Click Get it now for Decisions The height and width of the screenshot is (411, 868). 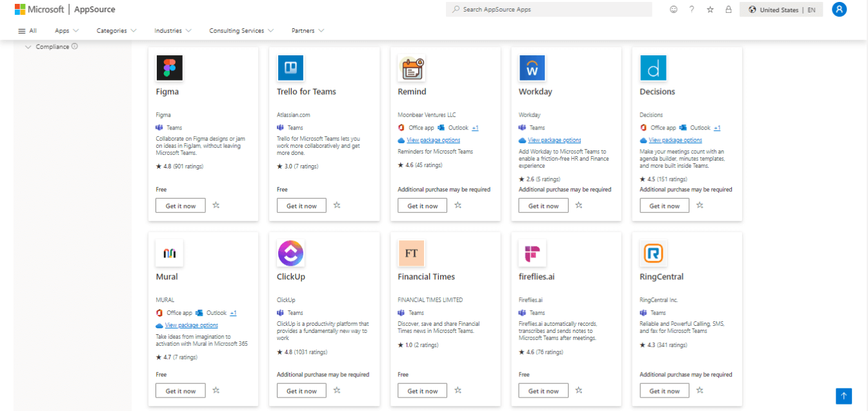pos(665,206)
